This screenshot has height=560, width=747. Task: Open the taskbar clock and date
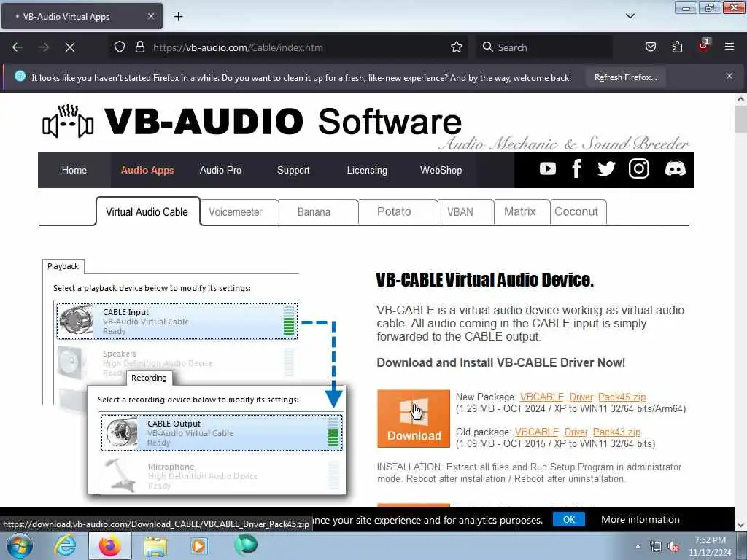709,546
